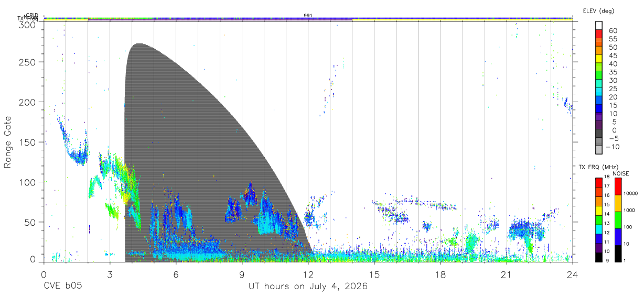Pick the cyan segment of the ELEV colorbar

pos(599,91)
